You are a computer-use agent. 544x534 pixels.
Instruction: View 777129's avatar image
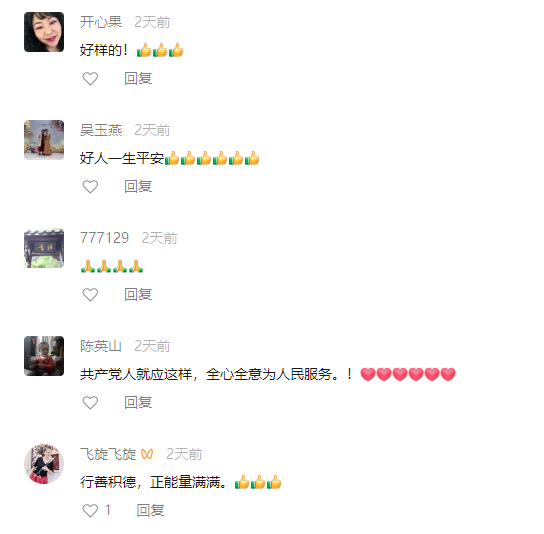[44, 248]
